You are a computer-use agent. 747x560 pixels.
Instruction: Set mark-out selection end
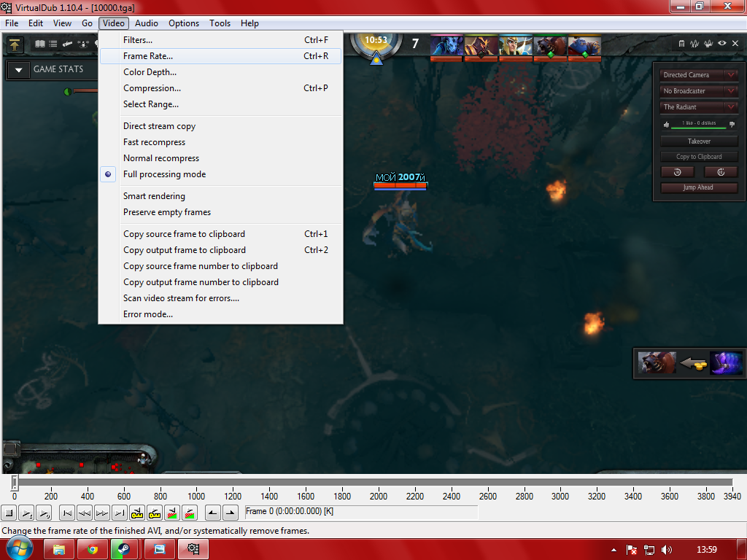pos(230,513)
